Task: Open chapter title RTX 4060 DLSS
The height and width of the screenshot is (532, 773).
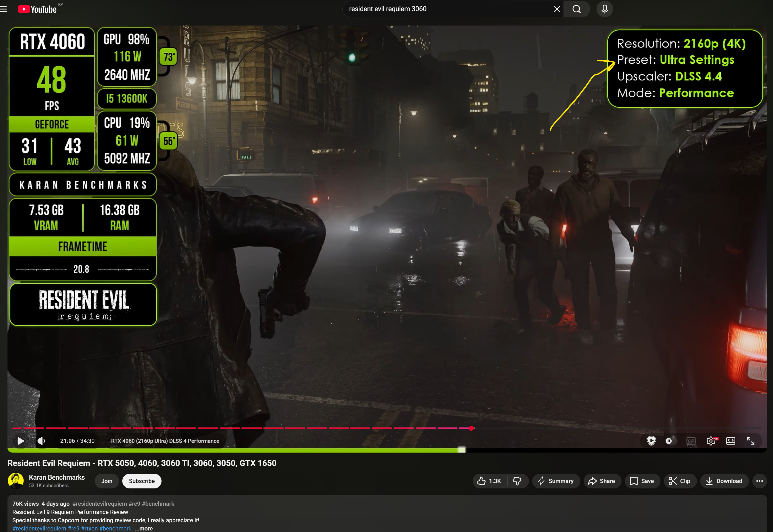Action: click(x=165, y=441)
